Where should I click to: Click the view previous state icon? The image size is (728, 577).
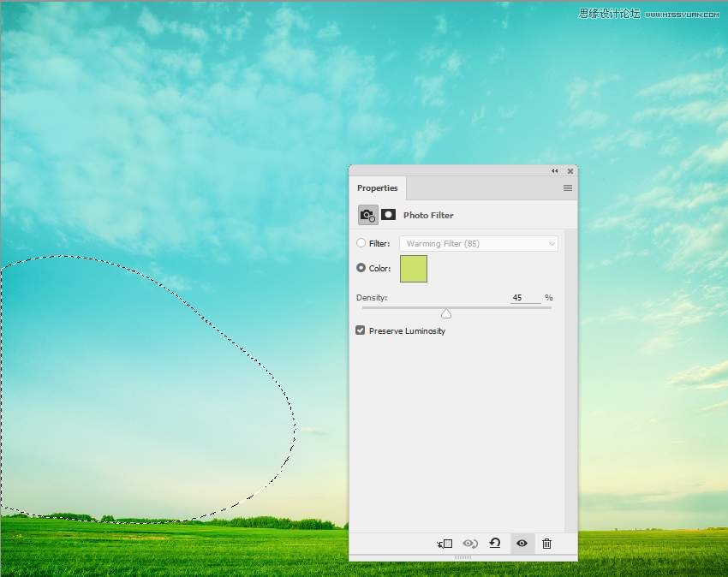click(x=469, y=544)
